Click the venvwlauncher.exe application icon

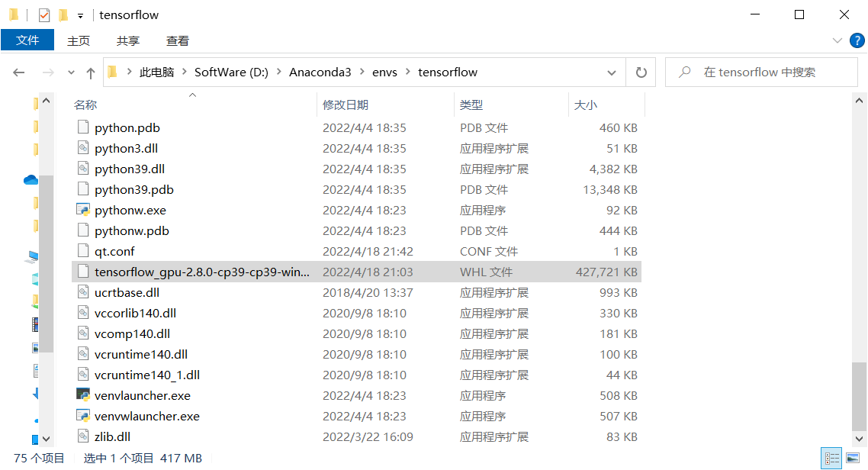[x=83, y=416]
